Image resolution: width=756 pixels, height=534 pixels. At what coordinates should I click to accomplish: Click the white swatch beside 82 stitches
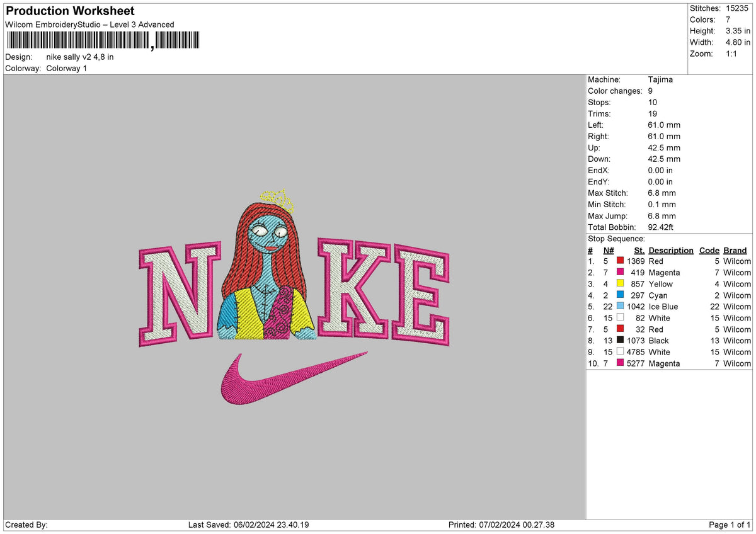click(x=620, y=317)
